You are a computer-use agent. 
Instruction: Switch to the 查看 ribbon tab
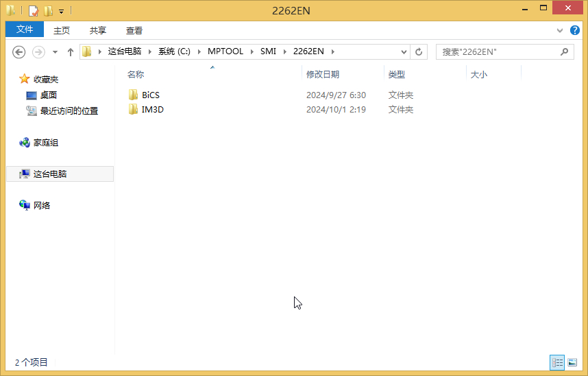(134, 30)
